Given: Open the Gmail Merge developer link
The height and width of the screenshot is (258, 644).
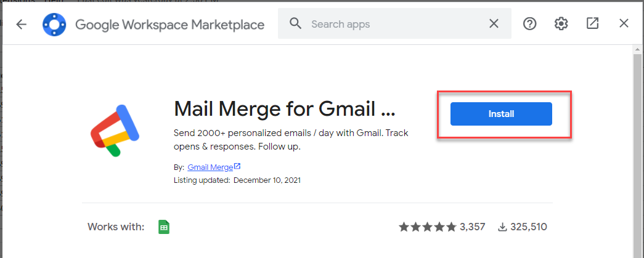Looking at the screenshot, I should pyautogui.click(x=210, y=167).
